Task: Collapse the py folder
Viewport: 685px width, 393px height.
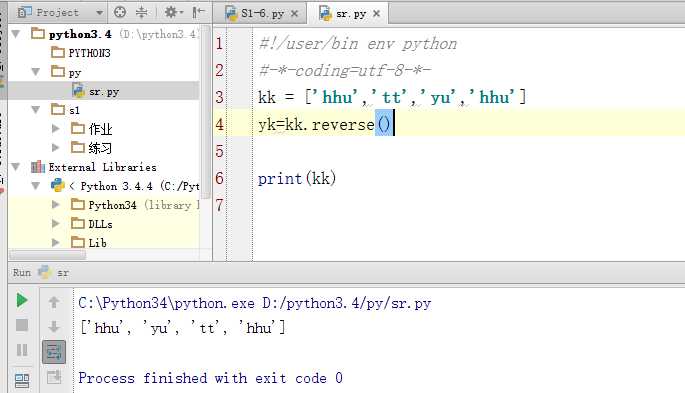Action: (x=36, y=72)
